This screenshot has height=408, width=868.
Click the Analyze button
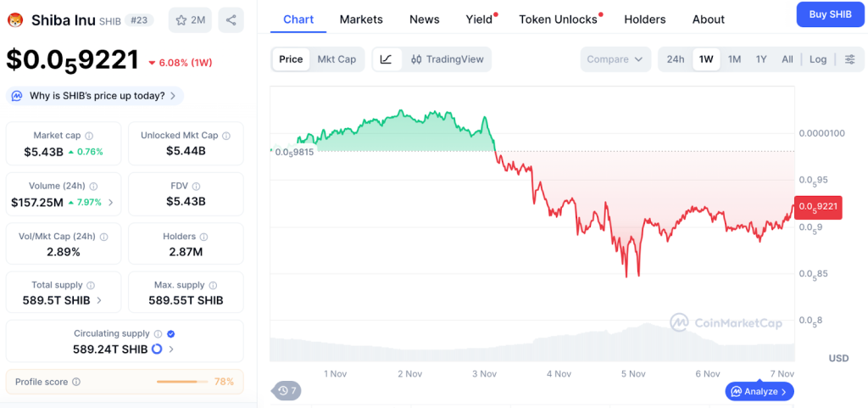[x=759, y=391]
